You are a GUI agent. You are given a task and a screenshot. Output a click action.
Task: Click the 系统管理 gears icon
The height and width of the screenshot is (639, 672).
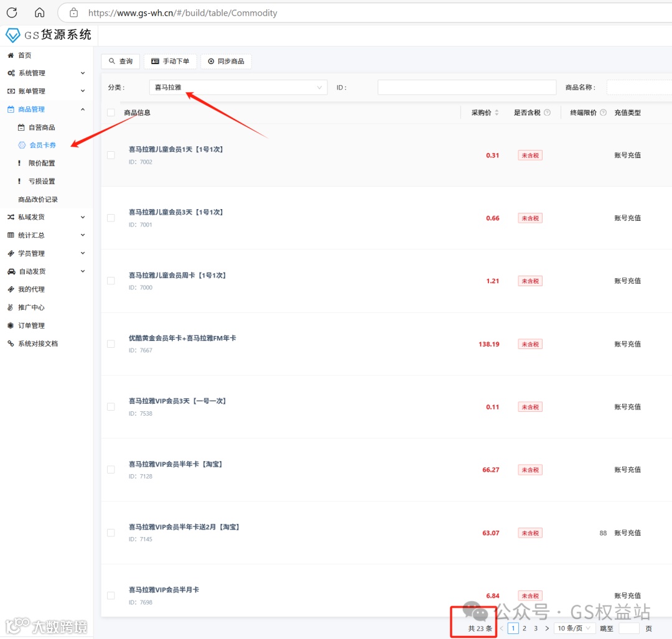tap(11, 73)
